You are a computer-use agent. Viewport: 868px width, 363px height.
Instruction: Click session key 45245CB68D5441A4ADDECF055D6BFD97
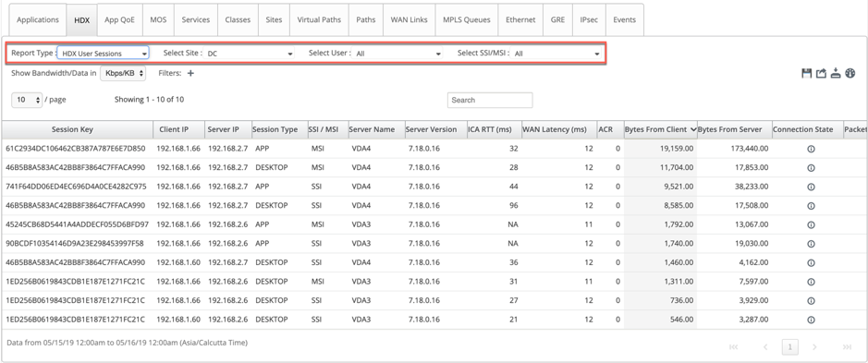[77, 224]
